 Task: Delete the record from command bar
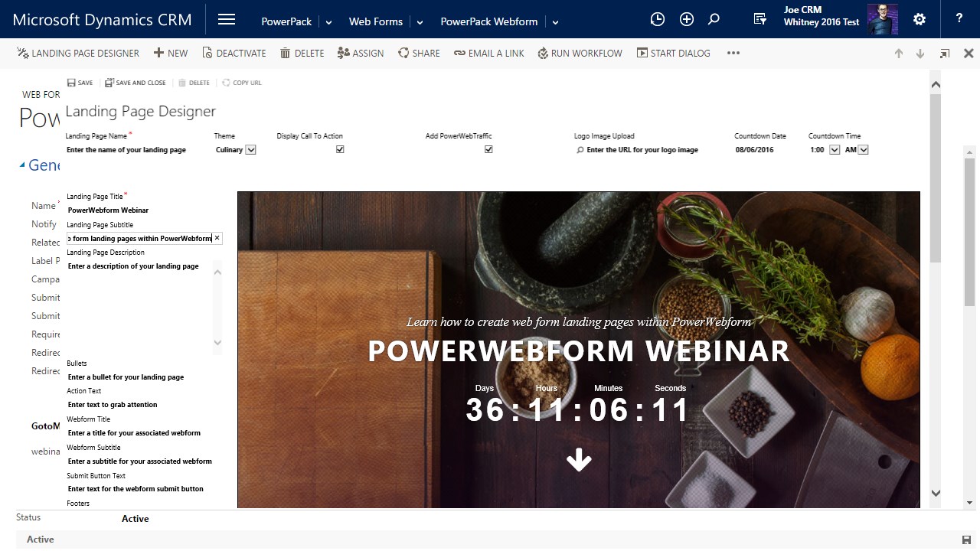(302, 53)
